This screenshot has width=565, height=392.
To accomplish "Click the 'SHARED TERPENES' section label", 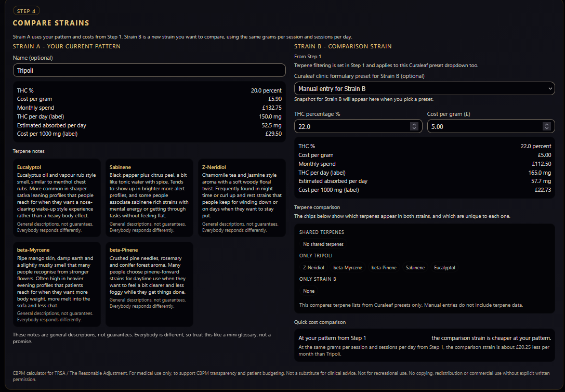I will 321,232.
